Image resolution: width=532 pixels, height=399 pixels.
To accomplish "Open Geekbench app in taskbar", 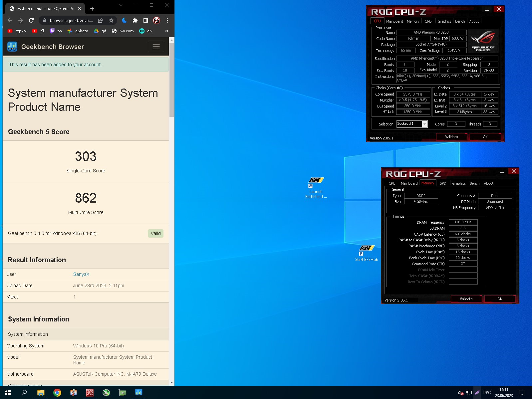I will coord(139,393).
